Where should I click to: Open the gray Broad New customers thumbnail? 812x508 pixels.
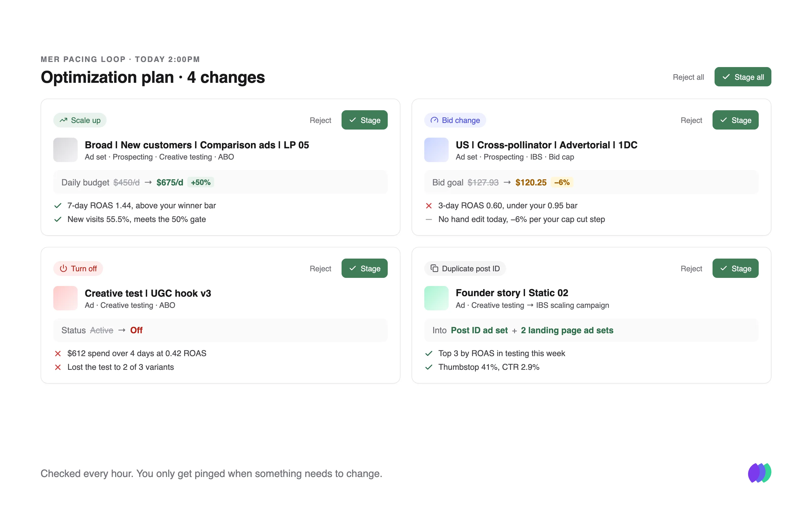pos(65,150)
